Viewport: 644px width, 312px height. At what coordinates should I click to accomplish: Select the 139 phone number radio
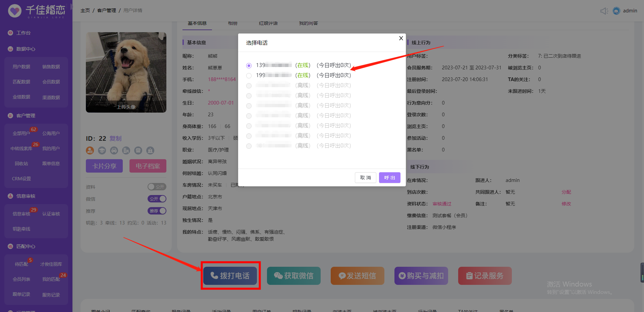pyautogui.click(x=249, y=66)
